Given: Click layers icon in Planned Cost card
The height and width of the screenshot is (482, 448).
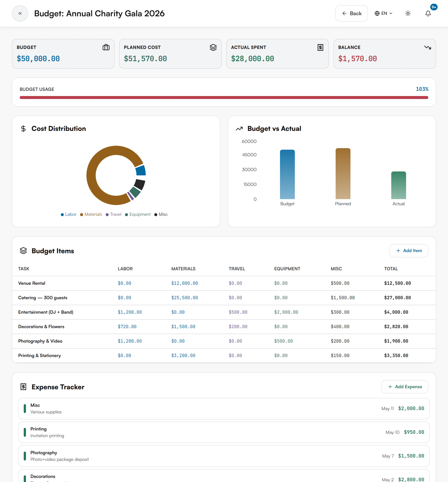Looking at the screenshot, I should [x=213, y=47].
